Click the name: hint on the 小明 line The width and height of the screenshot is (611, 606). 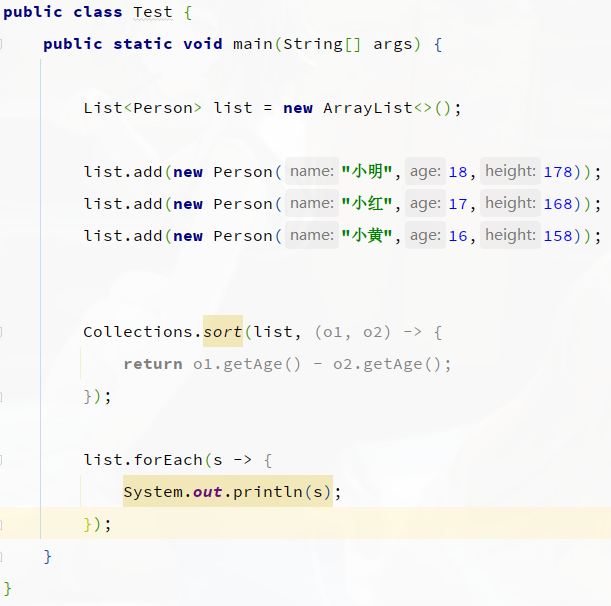tap(312, 171)
